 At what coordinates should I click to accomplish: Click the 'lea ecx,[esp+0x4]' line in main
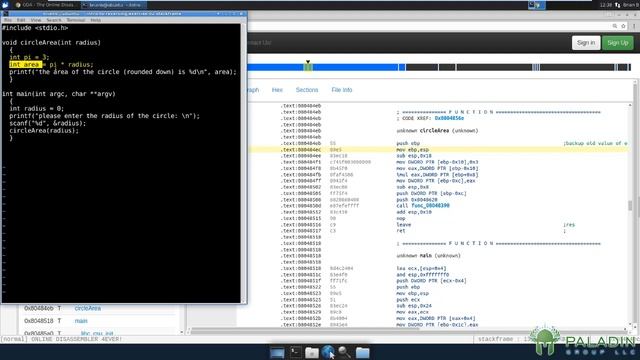coord(422,269)
